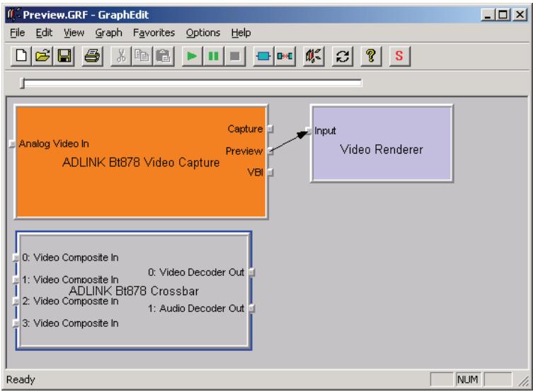Select the Video Renderer filter box
This screenshot has height=392, width=533.
tap(382, 143)
